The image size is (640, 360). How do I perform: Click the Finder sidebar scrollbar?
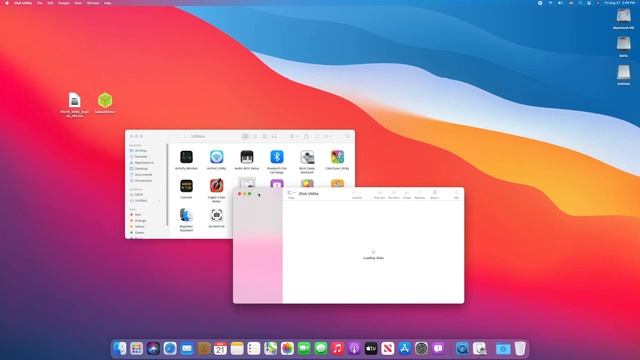(x=167, y=184)
